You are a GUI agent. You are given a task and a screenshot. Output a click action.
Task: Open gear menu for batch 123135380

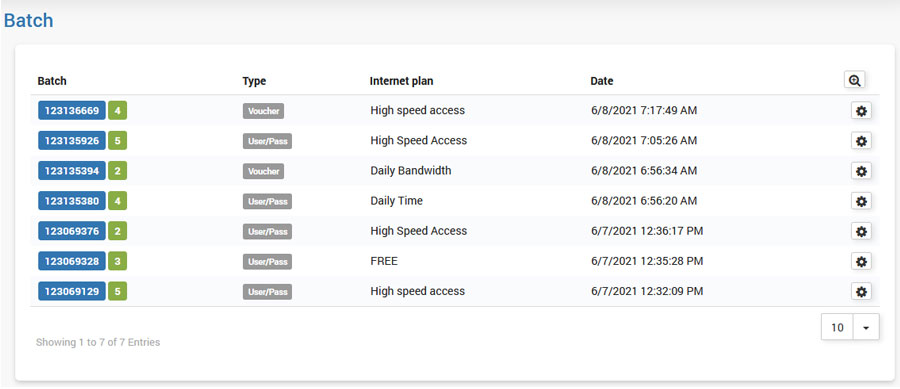click(861, 201)
